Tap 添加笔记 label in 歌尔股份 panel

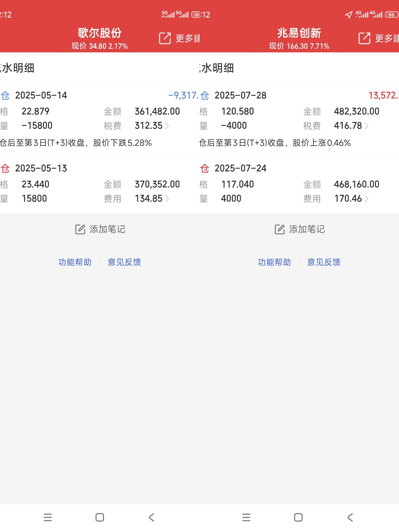(x=108, y=229)
